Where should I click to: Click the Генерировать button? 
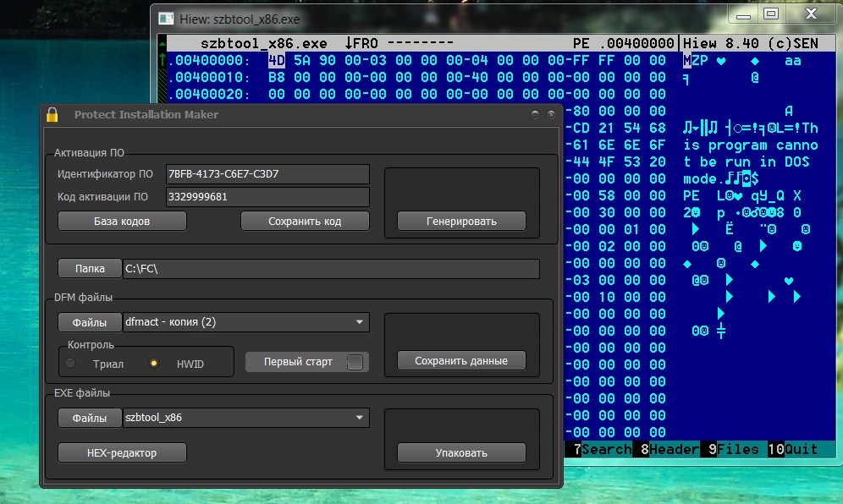coord(461,221)
